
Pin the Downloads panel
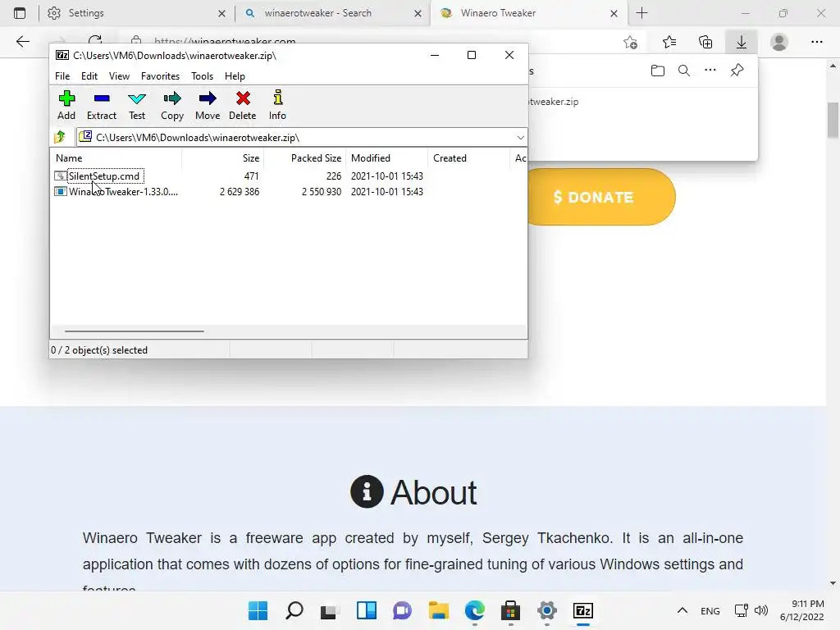[737, 71]
